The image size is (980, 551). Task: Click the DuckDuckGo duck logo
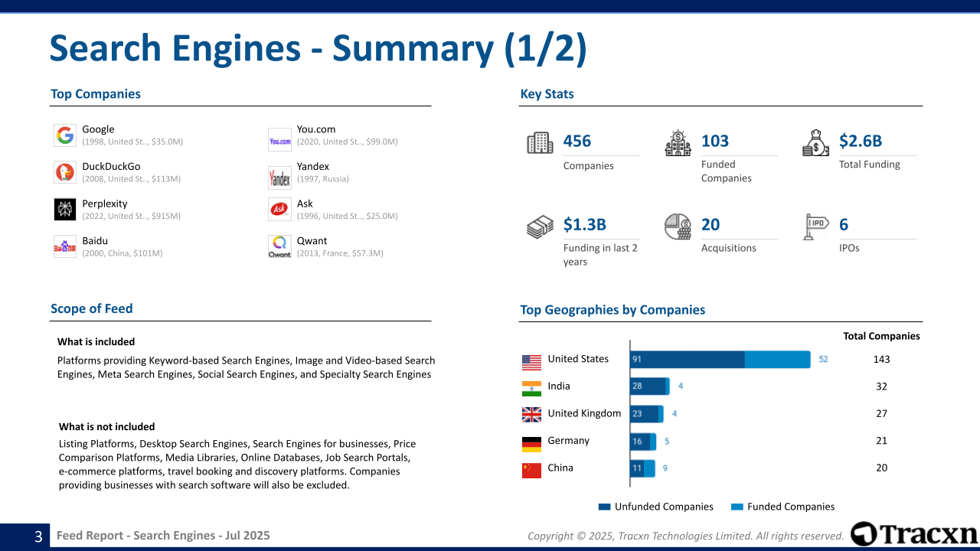(x=65, y=172)
